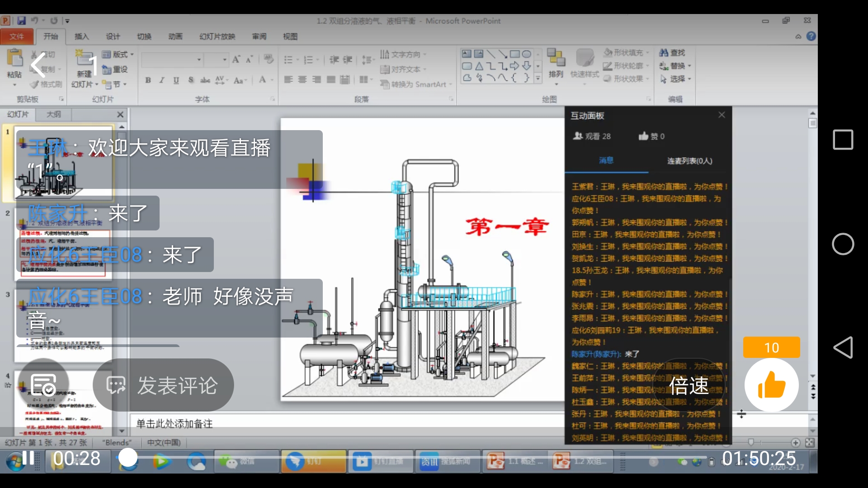
Task: Toggle underline text formatting
Action: pyautogui.click(x=176, y=80)
